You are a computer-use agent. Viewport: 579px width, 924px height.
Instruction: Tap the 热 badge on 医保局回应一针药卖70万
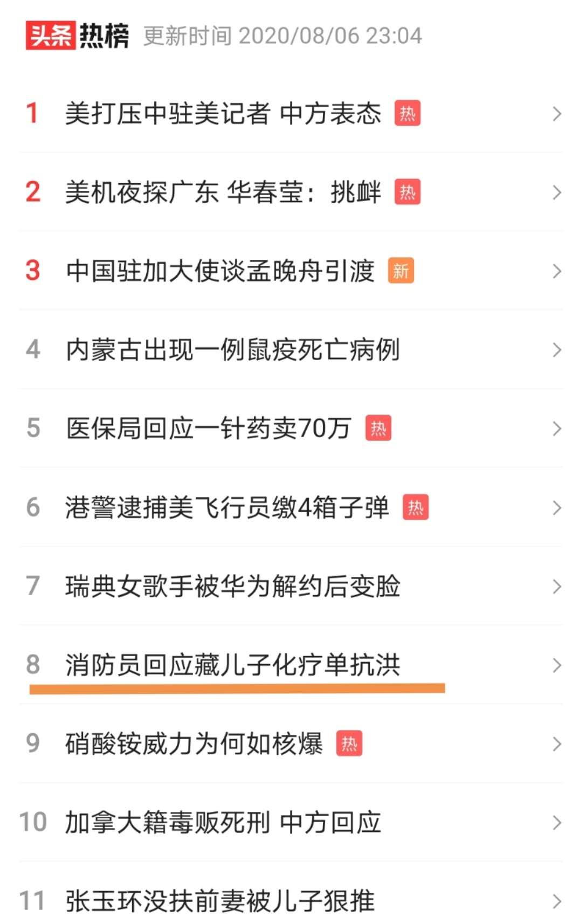tap(378, 428)
